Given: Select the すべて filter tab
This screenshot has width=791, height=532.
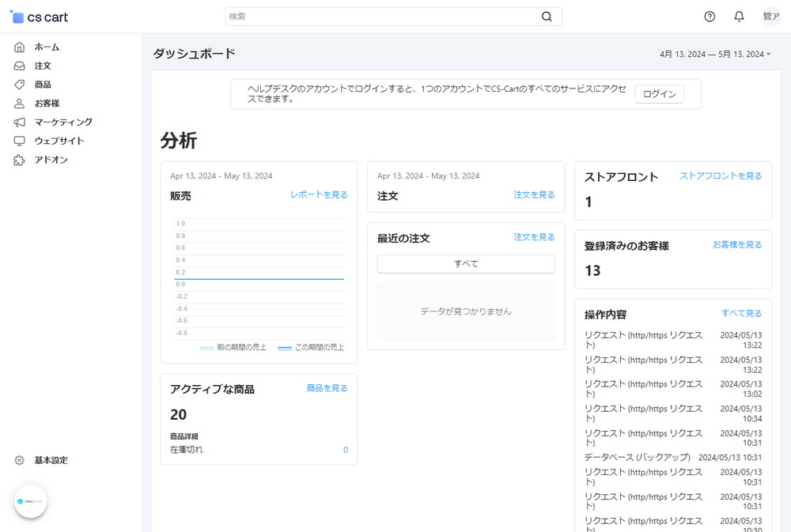Looking at the screenshot, I should point(466,264).
